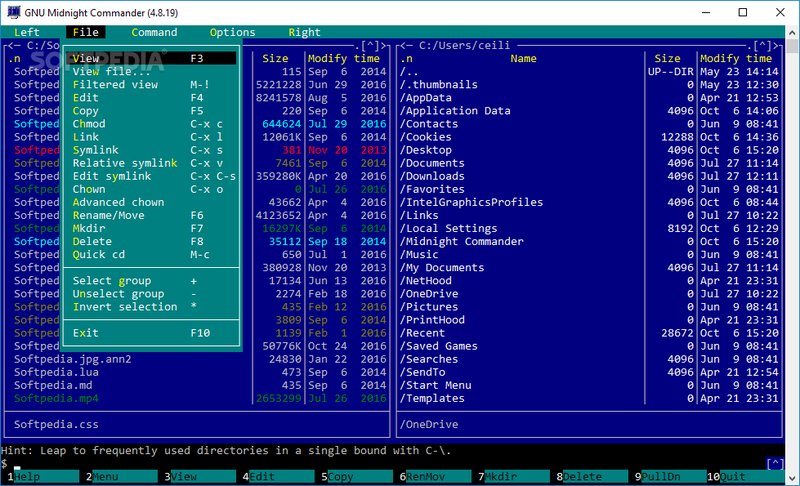Select View in the File menu
The width and height of the screenshot is (800, 486).
coord(151,58)
